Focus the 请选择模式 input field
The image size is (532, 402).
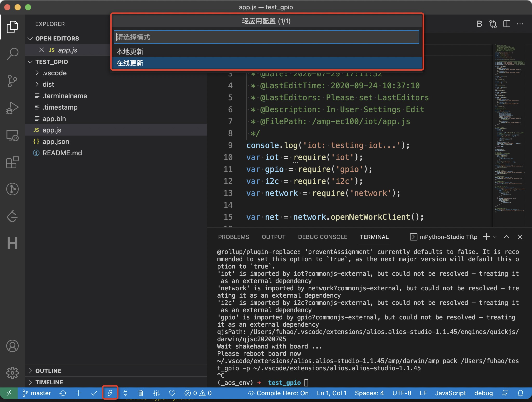[x=266, y=37]
